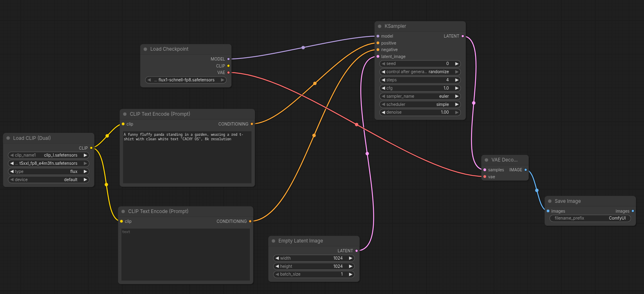Click the LATENT output port on Empty Latent Image
644x294 pixels.
357,251
